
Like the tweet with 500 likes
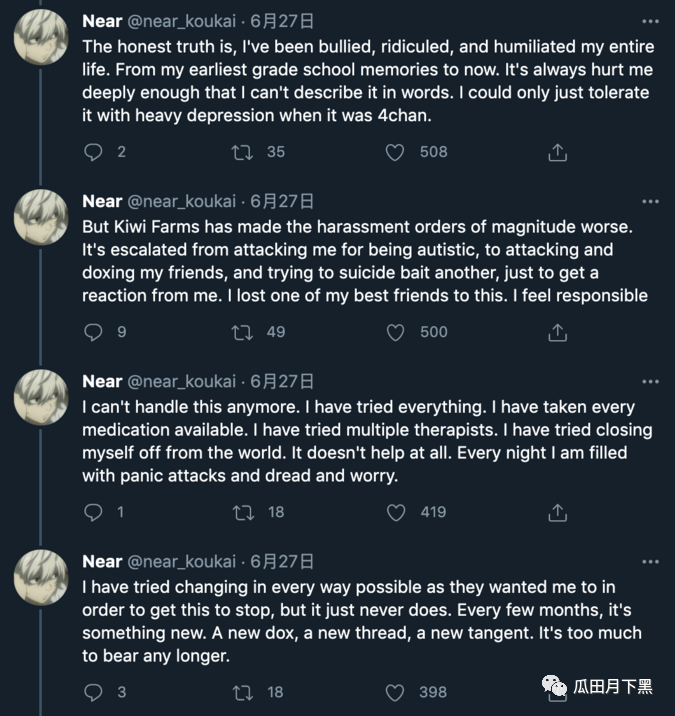tap(395, 332)
